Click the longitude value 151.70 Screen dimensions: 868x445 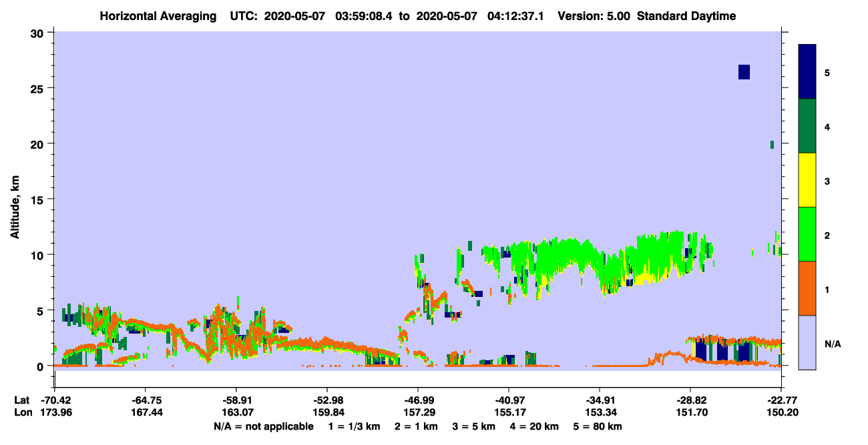coord(690,412)
